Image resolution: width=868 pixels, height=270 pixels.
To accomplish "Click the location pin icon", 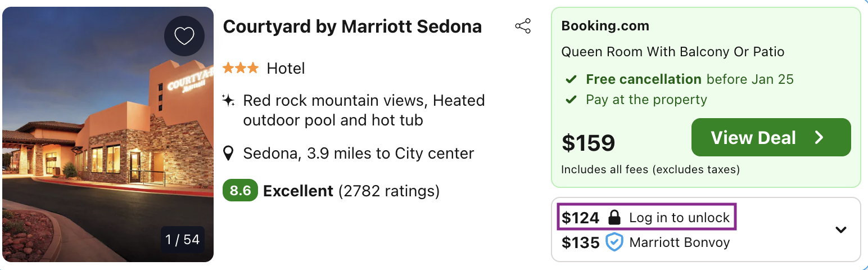I will [228, 153].
